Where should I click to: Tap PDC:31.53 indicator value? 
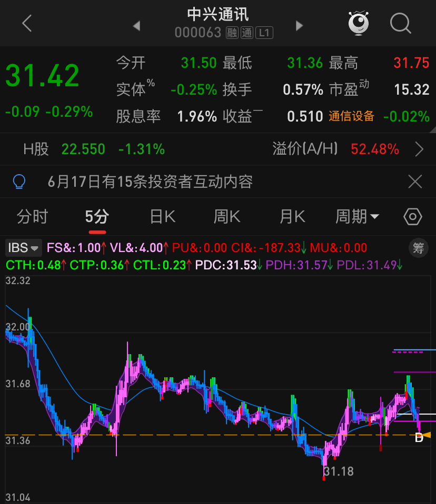[x=229, y=265]
